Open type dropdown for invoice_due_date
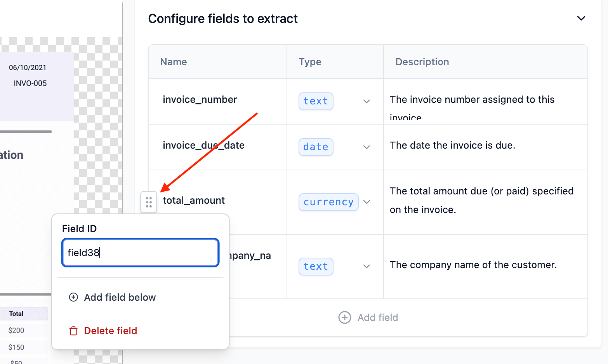The height and width of the screenshot is (364, 608). [366, 147]
